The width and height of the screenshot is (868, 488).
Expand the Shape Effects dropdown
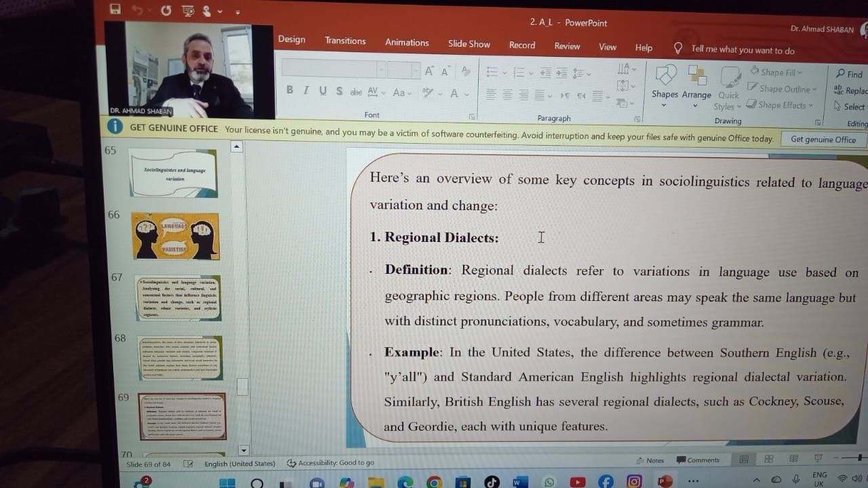[x=781, y=105]
